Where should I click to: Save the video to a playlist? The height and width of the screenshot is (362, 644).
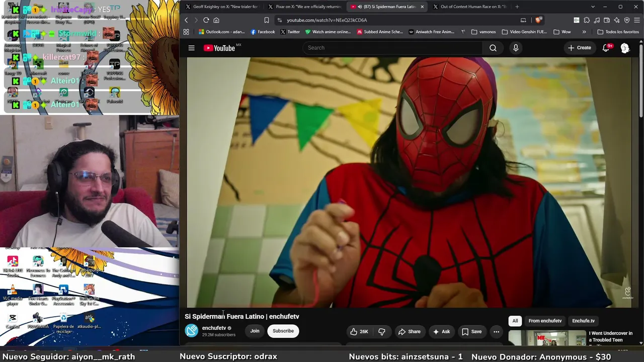coord(471,331)
